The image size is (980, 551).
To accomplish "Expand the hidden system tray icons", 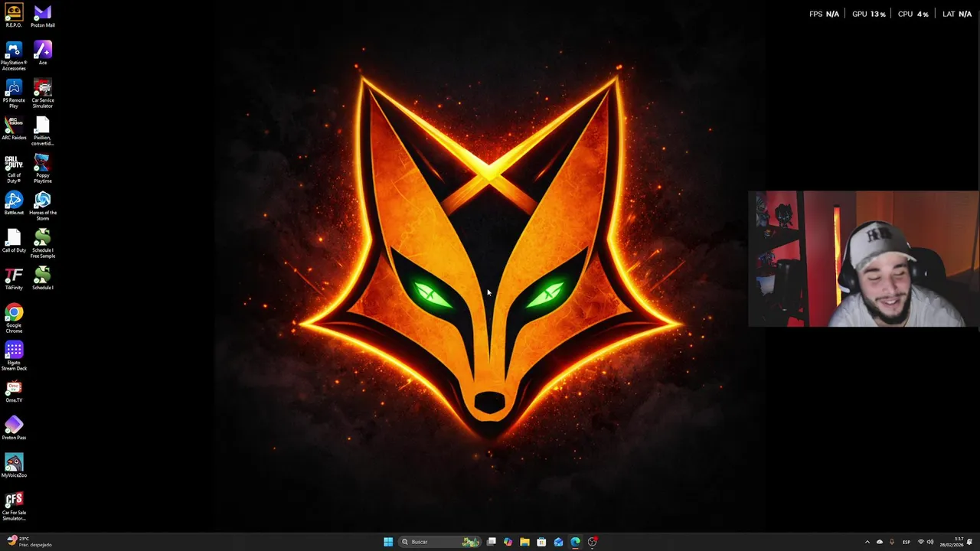I will [867, 542].
